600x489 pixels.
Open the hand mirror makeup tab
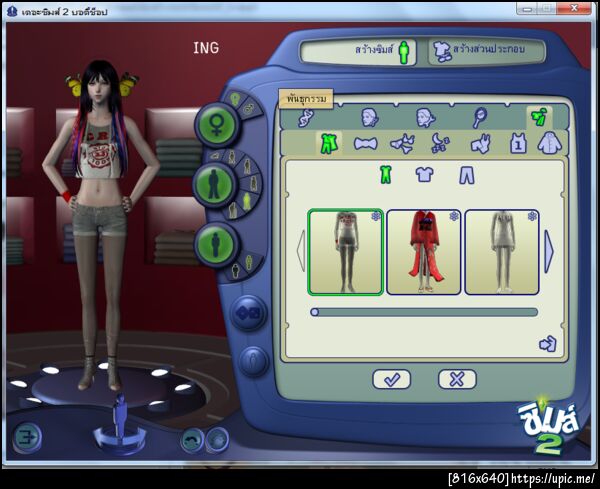pos(479,117)
